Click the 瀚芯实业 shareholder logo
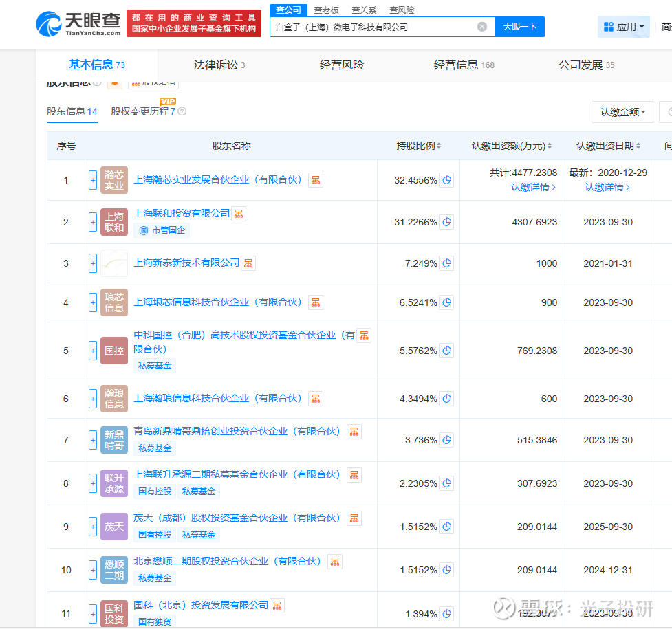Screen dimensions: 672x629 coord(114,180)
